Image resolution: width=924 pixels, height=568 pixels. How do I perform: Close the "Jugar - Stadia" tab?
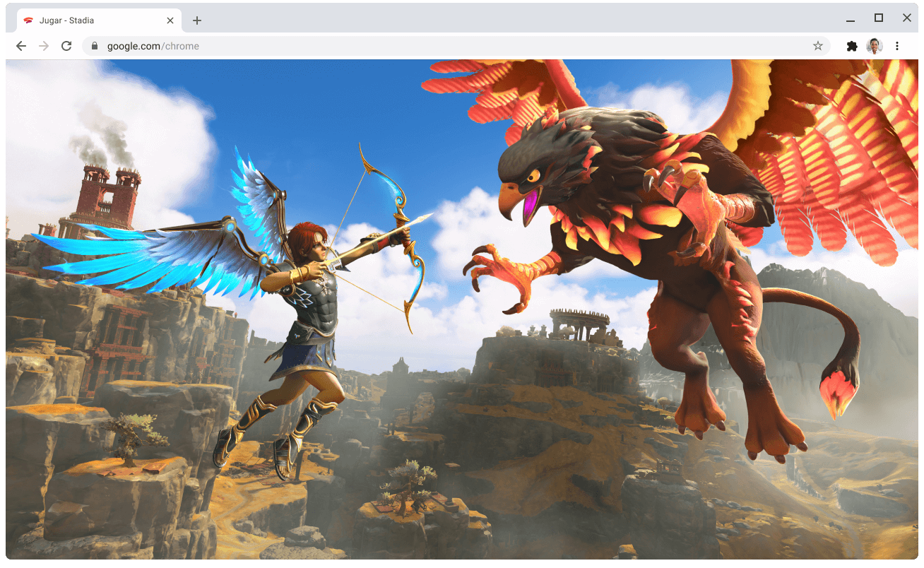pyautogui.click(x=170, y=20)
